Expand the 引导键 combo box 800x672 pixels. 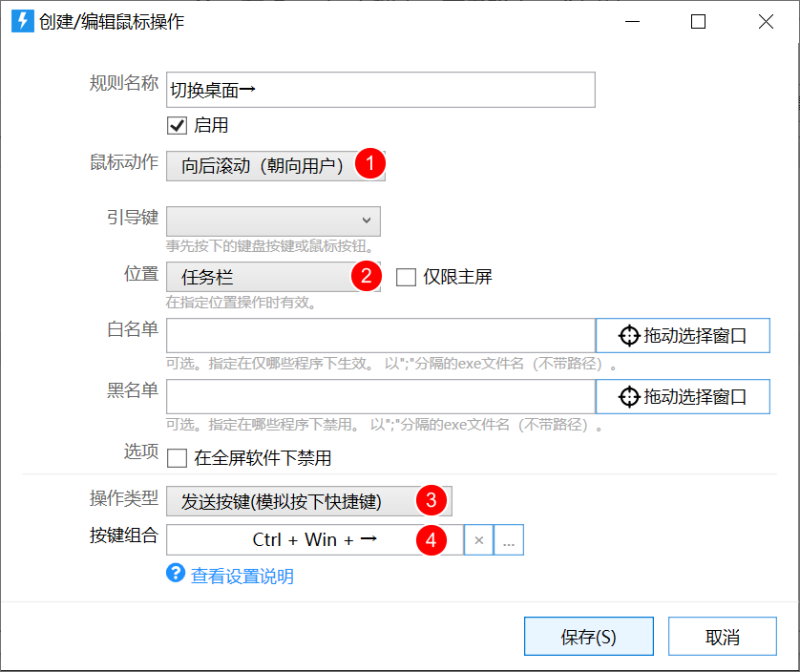click(x=273, y=220)
